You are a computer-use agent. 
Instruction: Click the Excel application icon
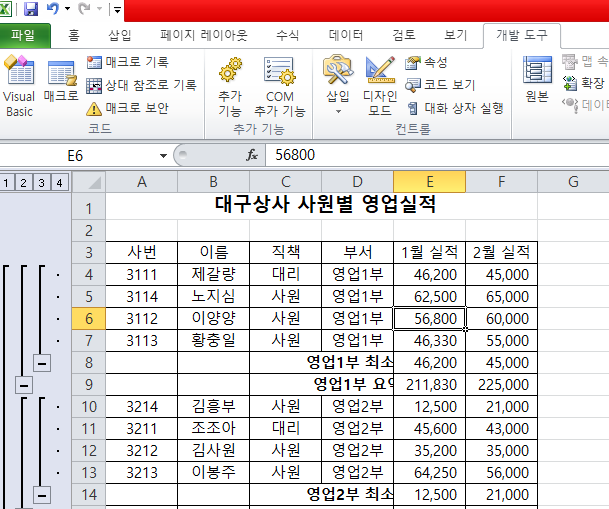(5, 9)
